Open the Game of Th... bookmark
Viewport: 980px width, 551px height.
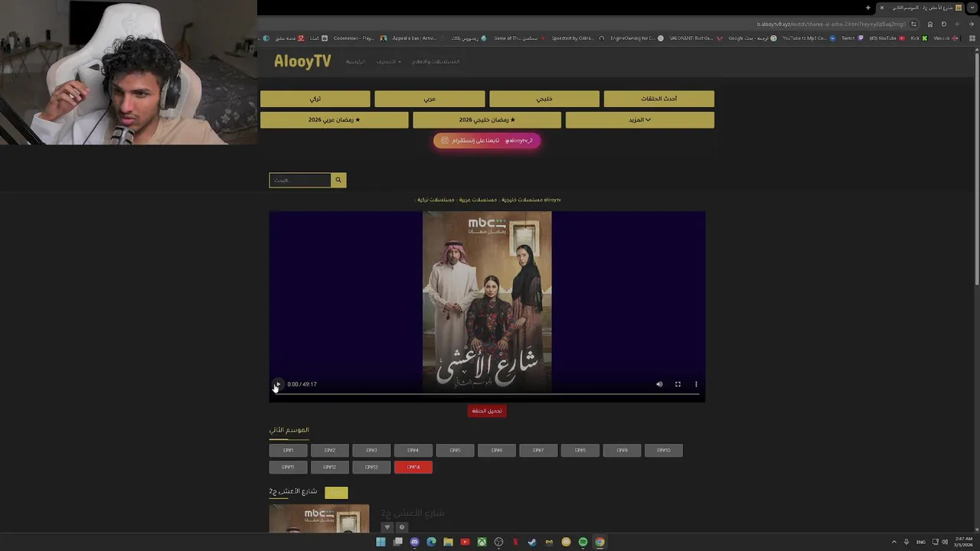(x=519, y=38)
